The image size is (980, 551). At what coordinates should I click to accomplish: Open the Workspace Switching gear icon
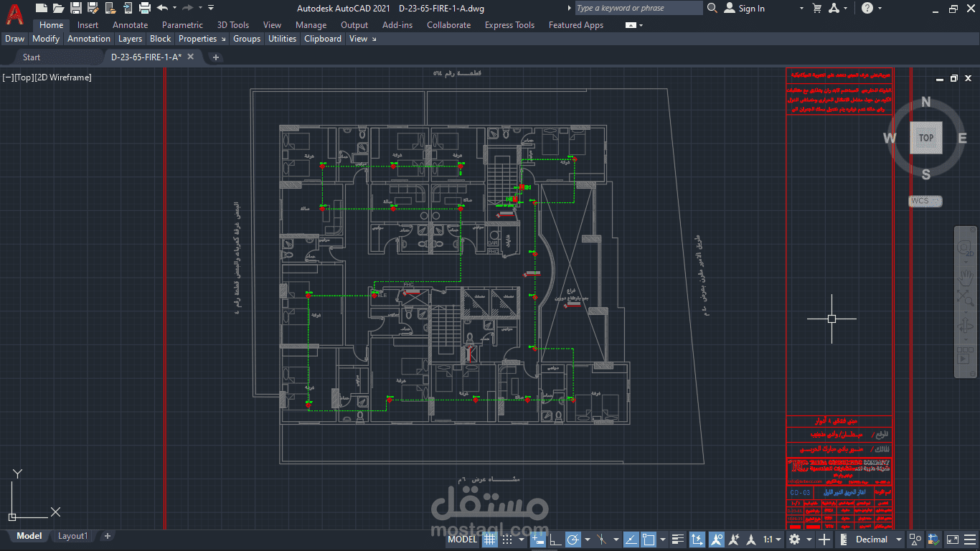coord(794,540)
